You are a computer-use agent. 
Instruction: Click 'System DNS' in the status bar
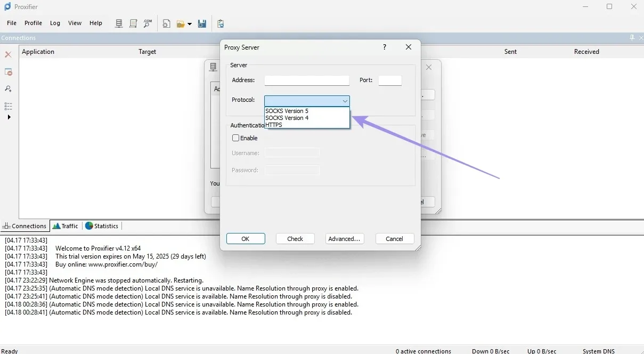coord(599,351)
